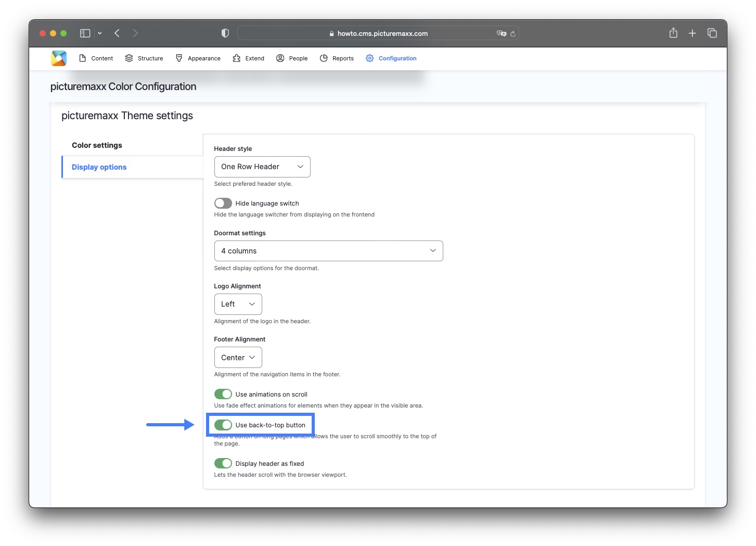Viewport: 756px width, 546px height.
Task: Click the Extend puzzle icon
Action: coord(236,58)
